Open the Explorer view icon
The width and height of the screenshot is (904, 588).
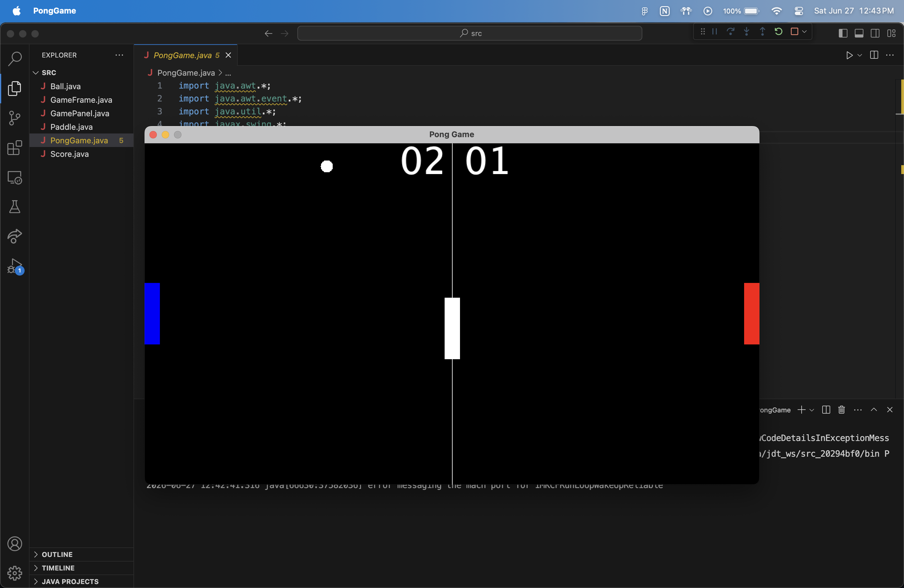15,89
